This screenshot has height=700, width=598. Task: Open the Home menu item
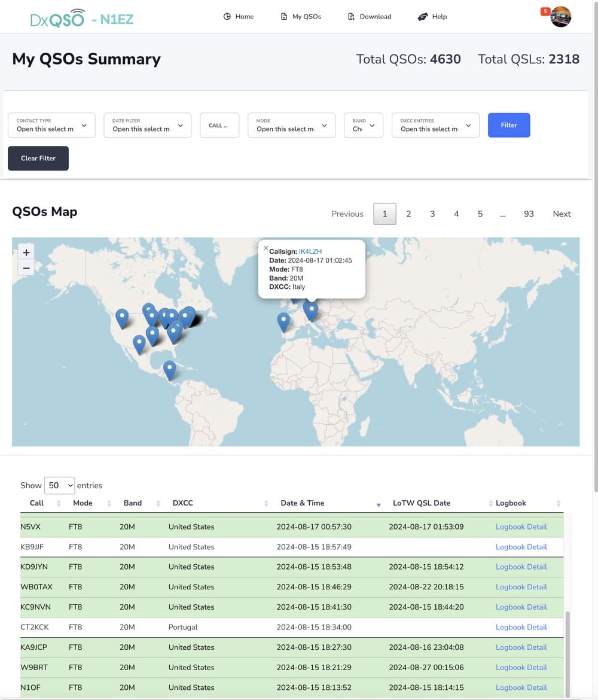239,17
